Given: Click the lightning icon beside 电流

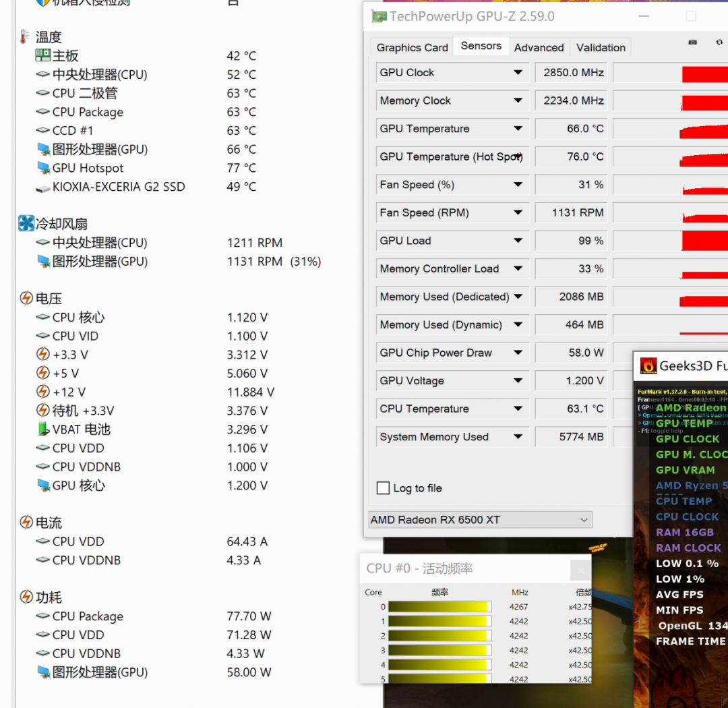Looking at the screenshot, I should click(26, 522).
